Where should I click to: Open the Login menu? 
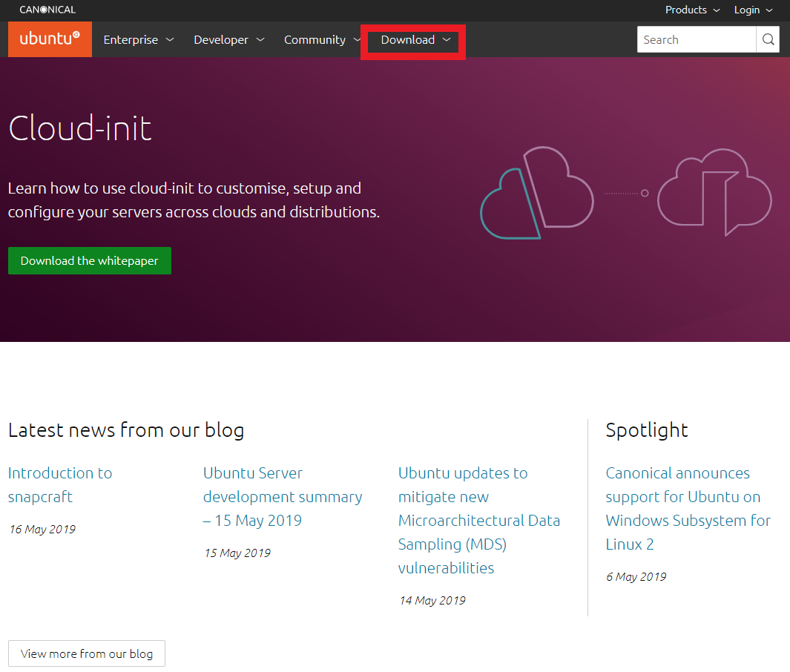point(753,10)
